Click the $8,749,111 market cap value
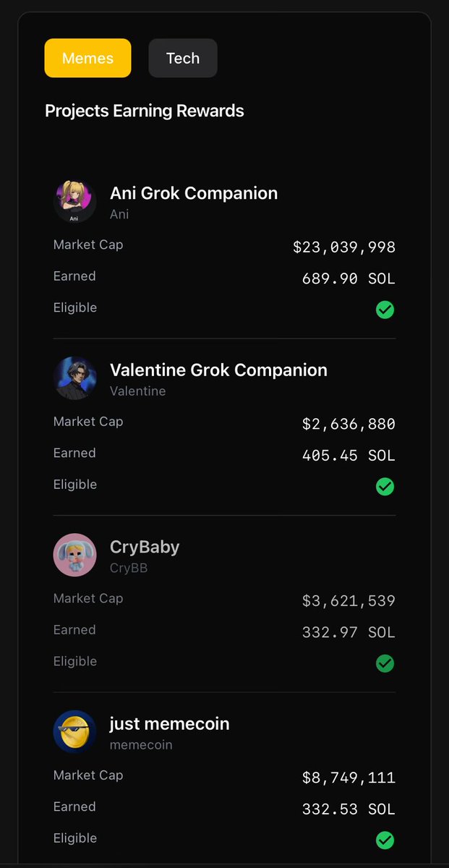Screen dimensions: 449x868 [x=348, y=778]
